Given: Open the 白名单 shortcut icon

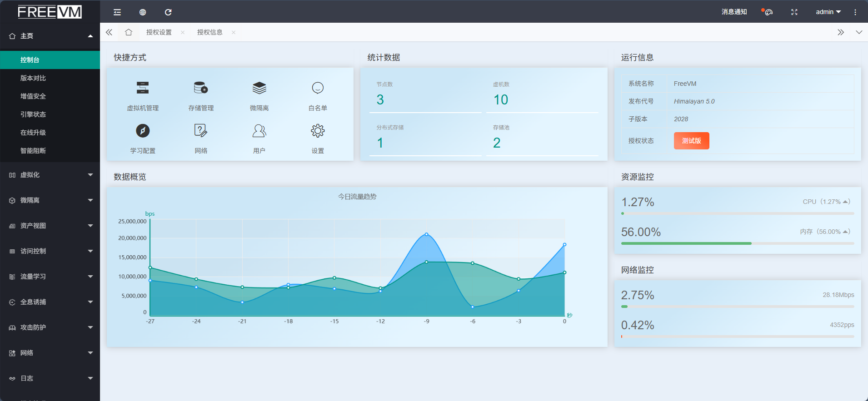Looking at the screenshot, I should coord(318,88).
